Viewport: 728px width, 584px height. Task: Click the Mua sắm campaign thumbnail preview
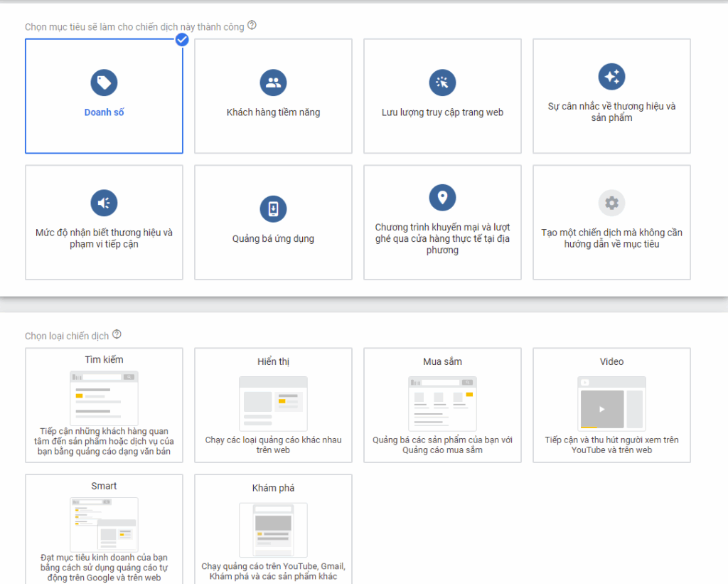click(442, 403)
